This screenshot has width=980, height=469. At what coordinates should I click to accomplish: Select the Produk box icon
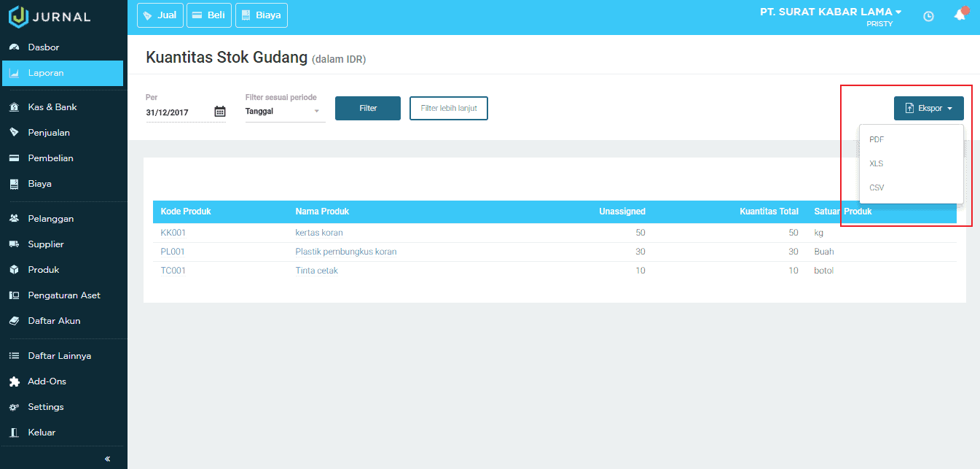click(15, 269)
